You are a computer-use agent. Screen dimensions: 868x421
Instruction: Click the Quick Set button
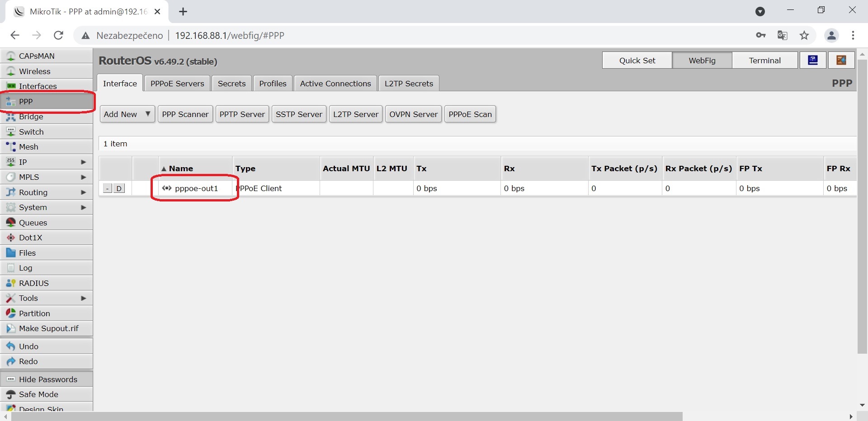637,60
